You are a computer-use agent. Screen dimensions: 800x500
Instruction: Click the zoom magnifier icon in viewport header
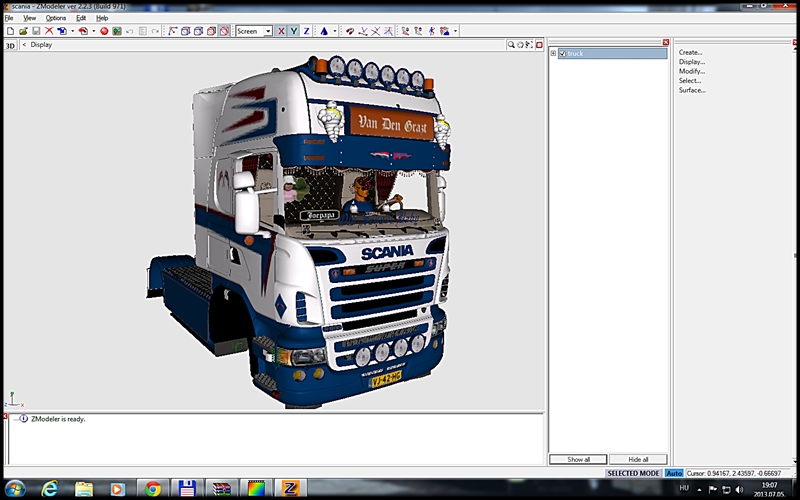510,45
